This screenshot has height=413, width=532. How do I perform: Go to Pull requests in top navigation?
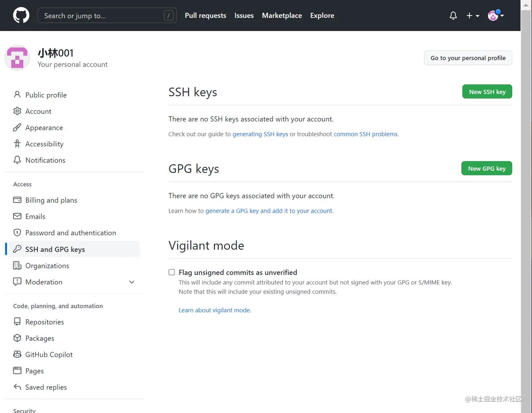point(205,15)
